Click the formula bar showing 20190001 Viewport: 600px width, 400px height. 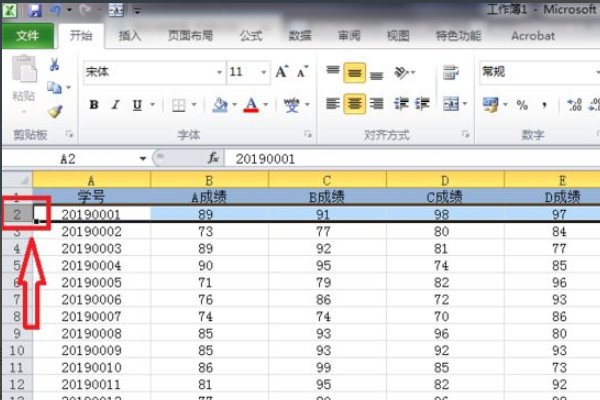(x=412, y=158)
